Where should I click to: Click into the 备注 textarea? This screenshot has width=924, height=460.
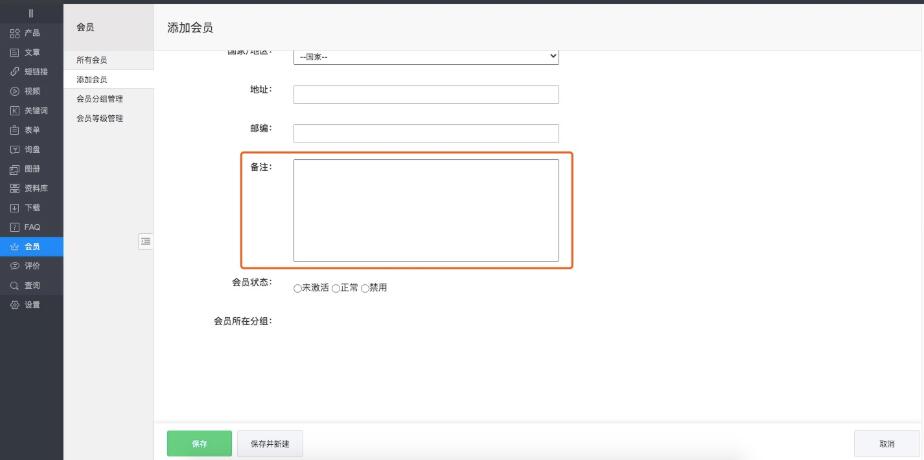coord(425,210)
